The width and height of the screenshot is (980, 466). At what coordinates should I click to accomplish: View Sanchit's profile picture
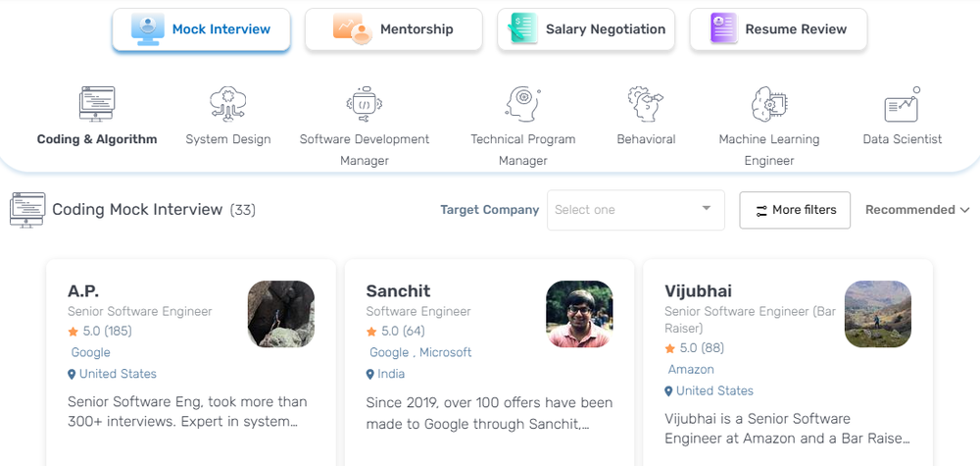click(x=580, y=314)
